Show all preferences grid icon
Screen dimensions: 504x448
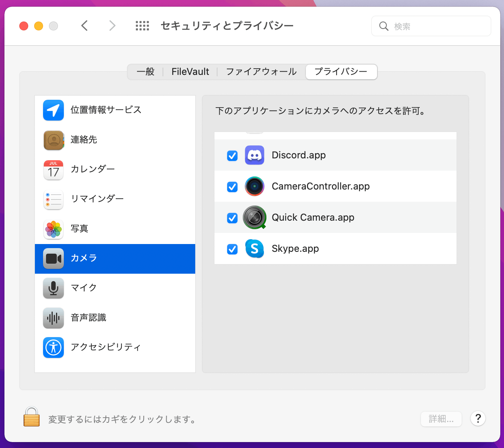pos(142,26)
